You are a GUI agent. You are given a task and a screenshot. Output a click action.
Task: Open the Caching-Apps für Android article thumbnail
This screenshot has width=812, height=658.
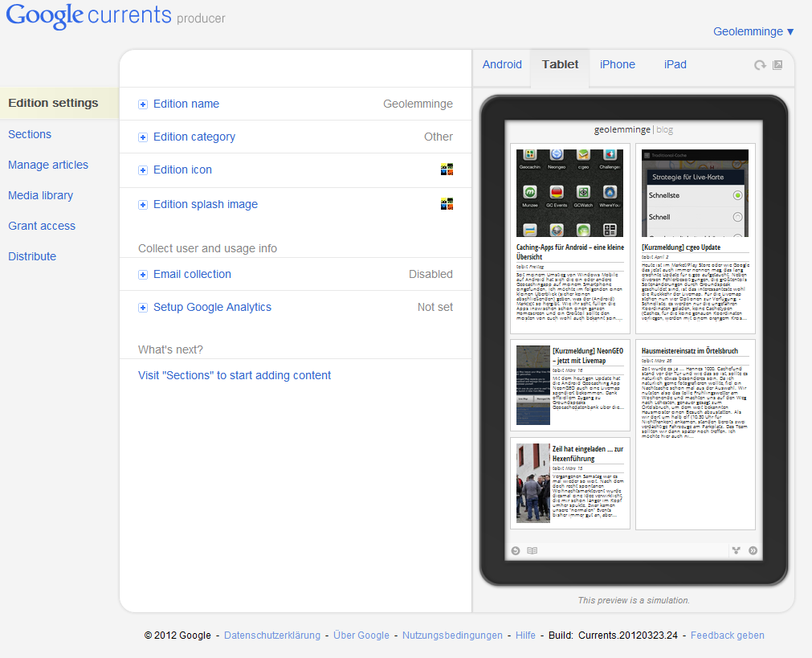point(569,194)
